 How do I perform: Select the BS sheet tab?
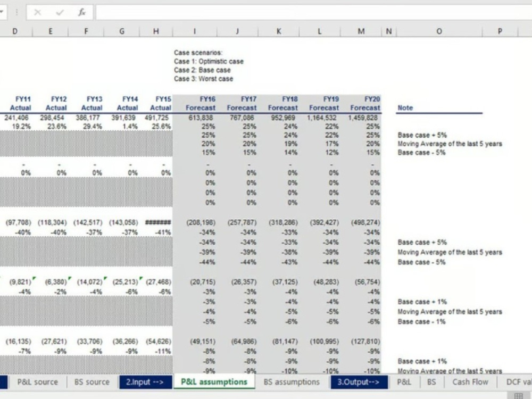click(431, 382)
